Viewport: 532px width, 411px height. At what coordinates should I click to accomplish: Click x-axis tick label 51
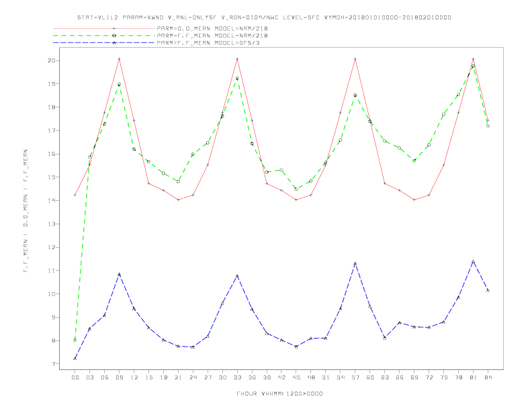(x=326, y=377)
